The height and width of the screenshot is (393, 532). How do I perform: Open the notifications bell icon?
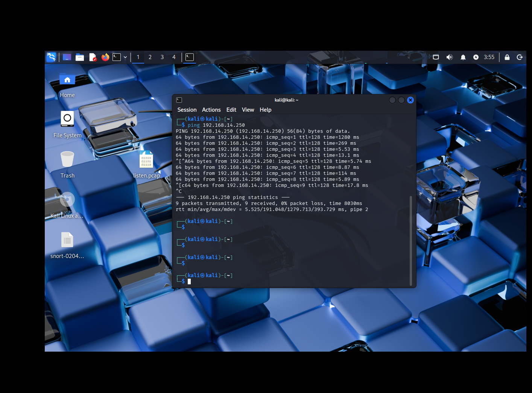coord(463,57)
